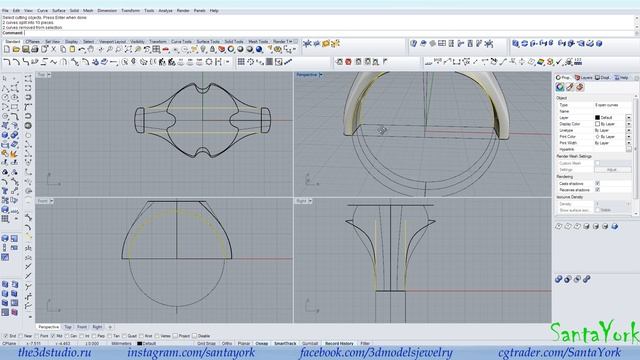Click the white Display Color swatch

[x=598, y=124]
